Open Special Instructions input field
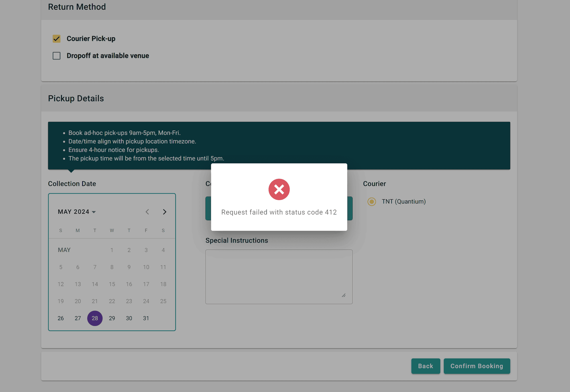 click(x=279, y=276)
